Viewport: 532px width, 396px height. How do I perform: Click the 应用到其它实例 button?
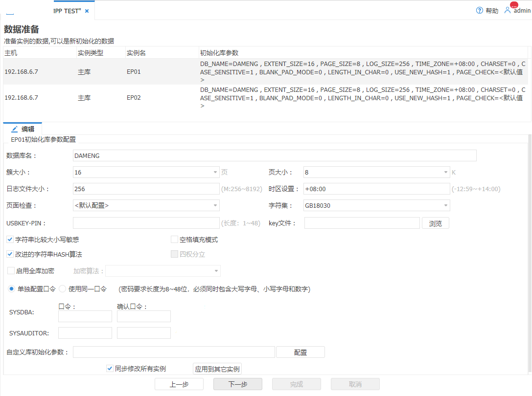[x=217, y=369]
